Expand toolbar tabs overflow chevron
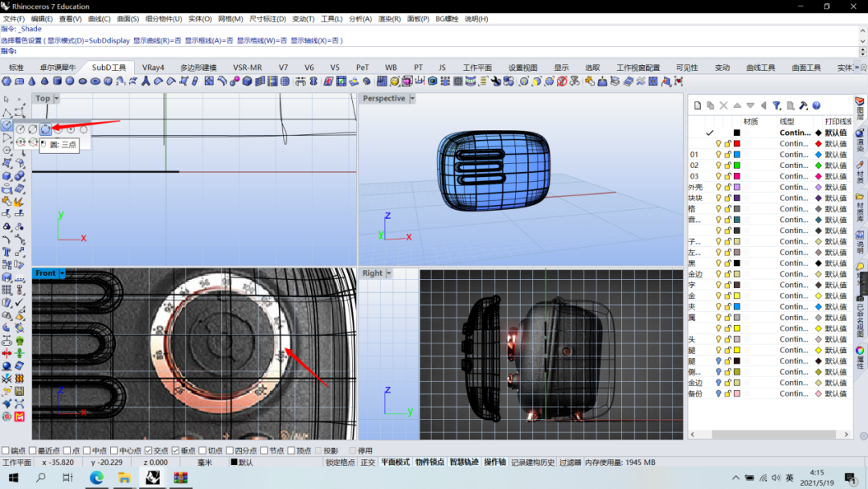868x489 pixels. (857, 68)
